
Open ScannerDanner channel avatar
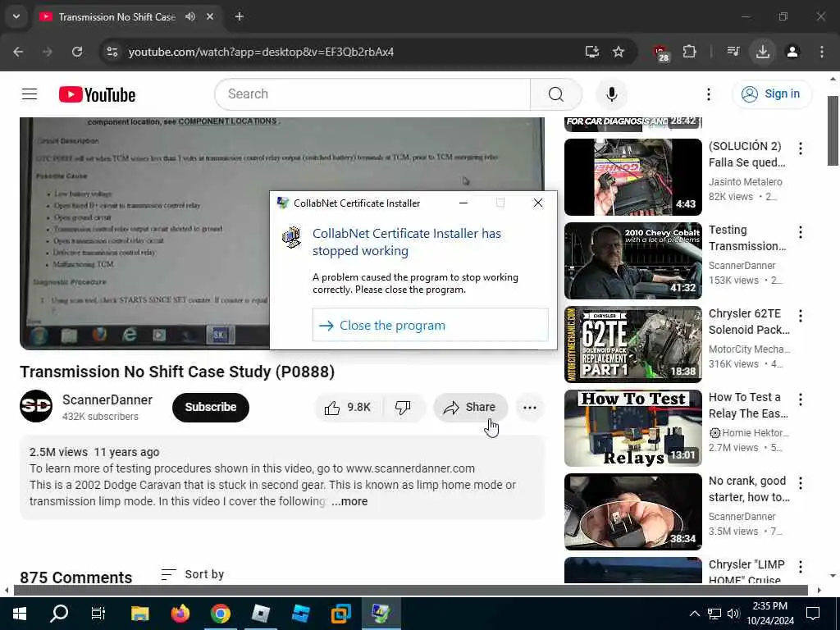coord(36,407)
